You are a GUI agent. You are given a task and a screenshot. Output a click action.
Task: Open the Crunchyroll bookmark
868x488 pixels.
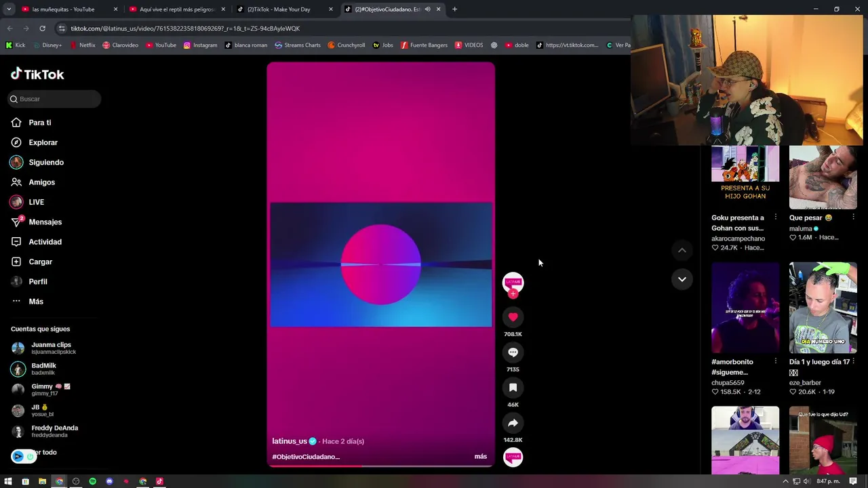(x=346, y=45)
